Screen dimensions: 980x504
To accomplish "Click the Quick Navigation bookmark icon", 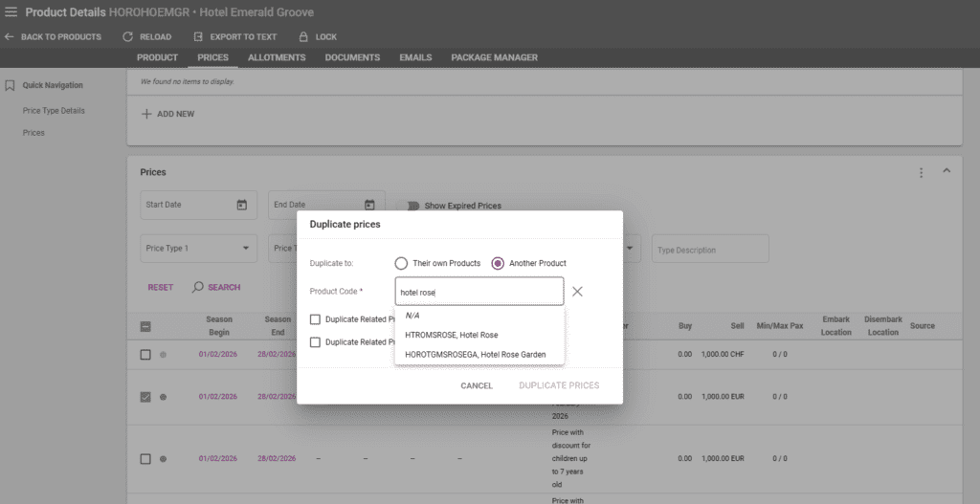I will pyautogui.click(x=10, y=85).
